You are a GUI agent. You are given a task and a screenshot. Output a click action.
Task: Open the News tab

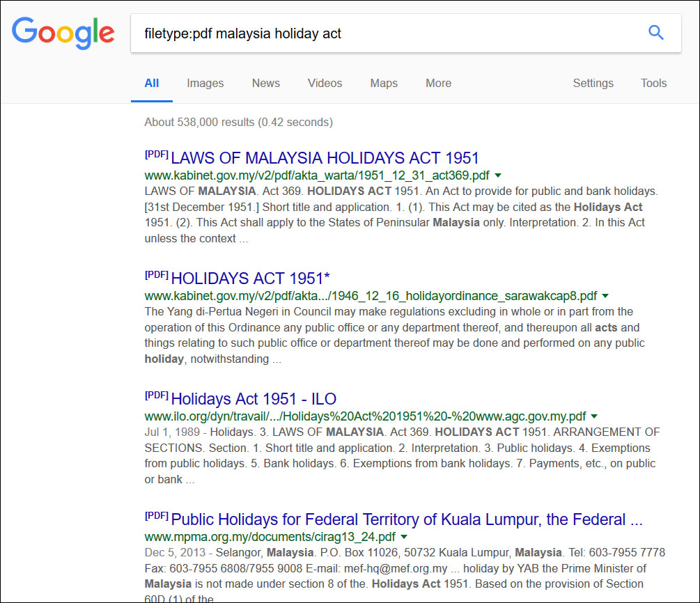(x=265, y=83)
